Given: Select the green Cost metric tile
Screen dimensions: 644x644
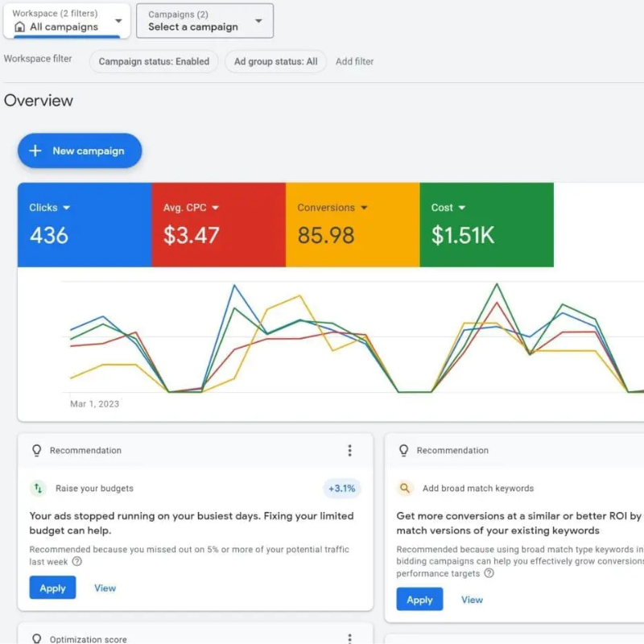Looking at the screenshot, I should (486, 225).
